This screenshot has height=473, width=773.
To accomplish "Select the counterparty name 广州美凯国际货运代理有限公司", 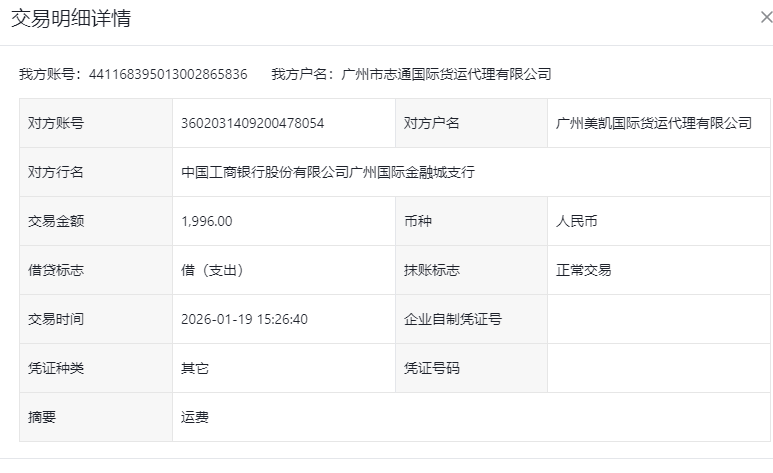I will [x=653, y=123].
